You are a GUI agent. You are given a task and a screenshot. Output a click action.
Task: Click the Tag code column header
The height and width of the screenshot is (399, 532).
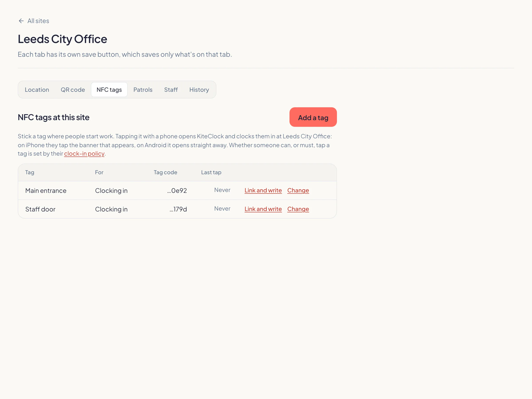point(165,172)
